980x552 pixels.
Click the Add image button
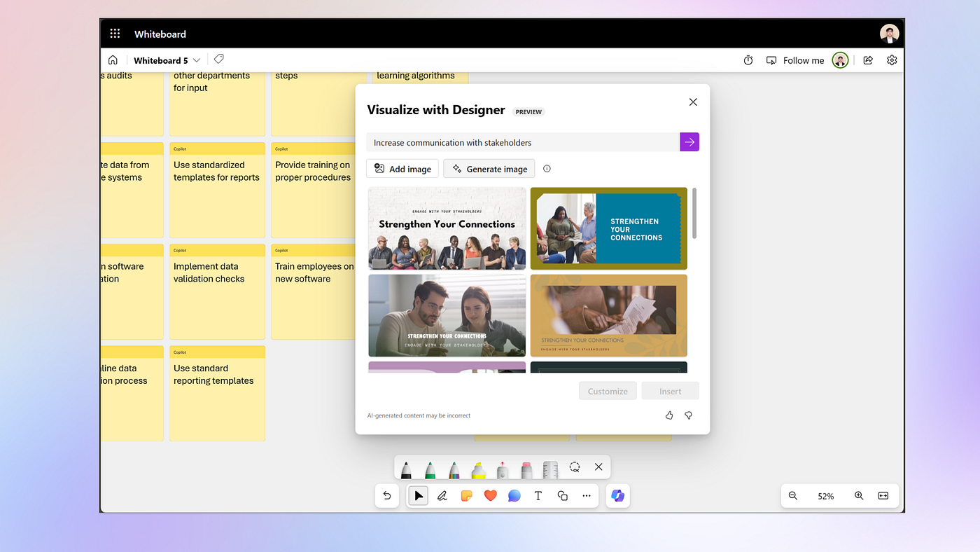(x=402, y=169)
